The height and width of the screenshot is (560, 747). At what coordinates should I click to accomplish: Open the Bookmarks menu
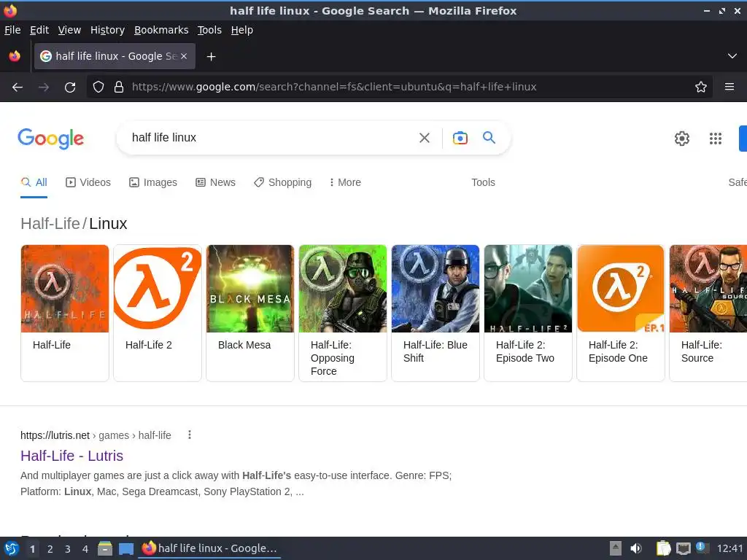point(161,30)
